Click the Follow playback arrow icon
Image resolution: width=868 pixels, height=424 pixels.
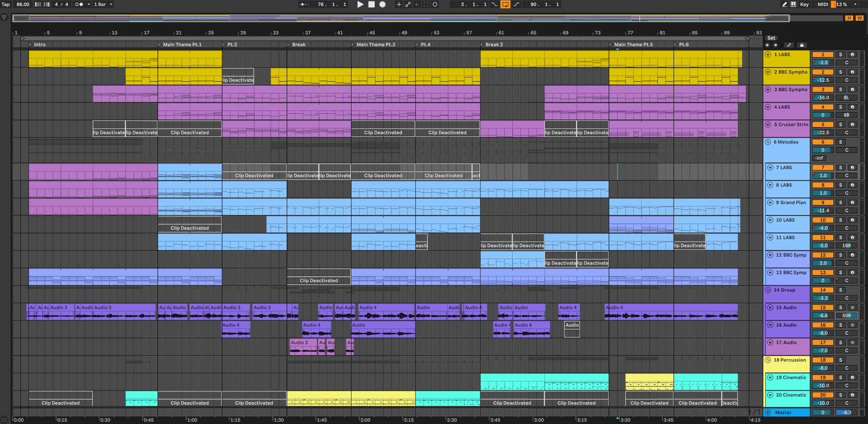pos(303,5)
